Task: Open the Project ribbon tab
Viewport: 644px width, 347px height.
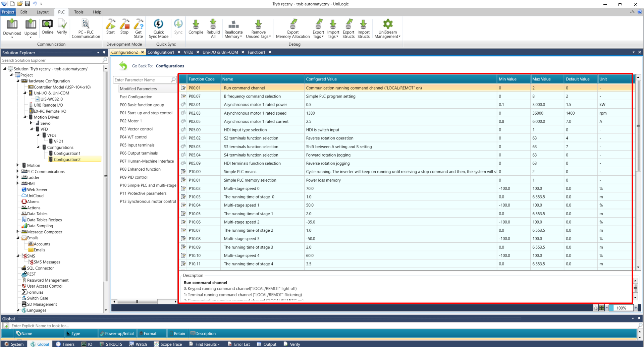Action: point(8,12)
